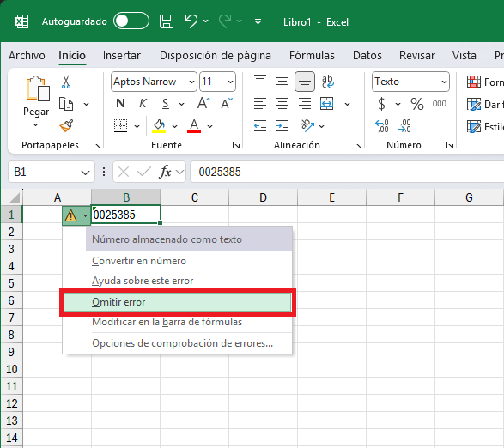Increase font size with large A icon
The width and height of the screenshot is (504, 448).
coord(203,104)
